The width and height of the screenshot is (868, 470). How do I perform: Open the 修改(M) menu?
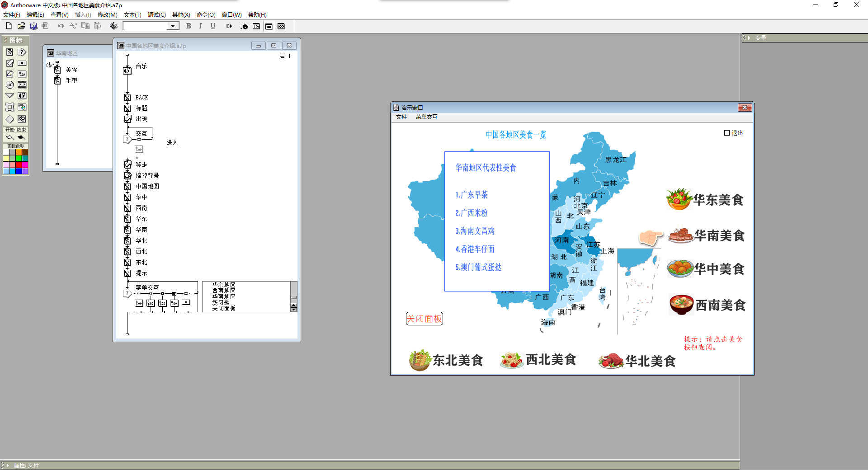point(107,14)
